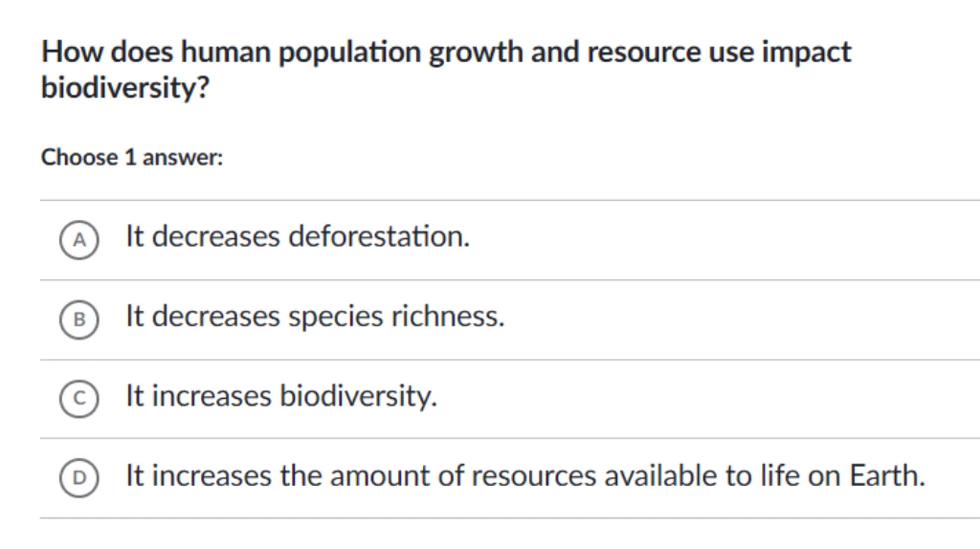Viewport: 980px width, 549px height.
Task: Click the question heading about human population growth
Action: 446,52
